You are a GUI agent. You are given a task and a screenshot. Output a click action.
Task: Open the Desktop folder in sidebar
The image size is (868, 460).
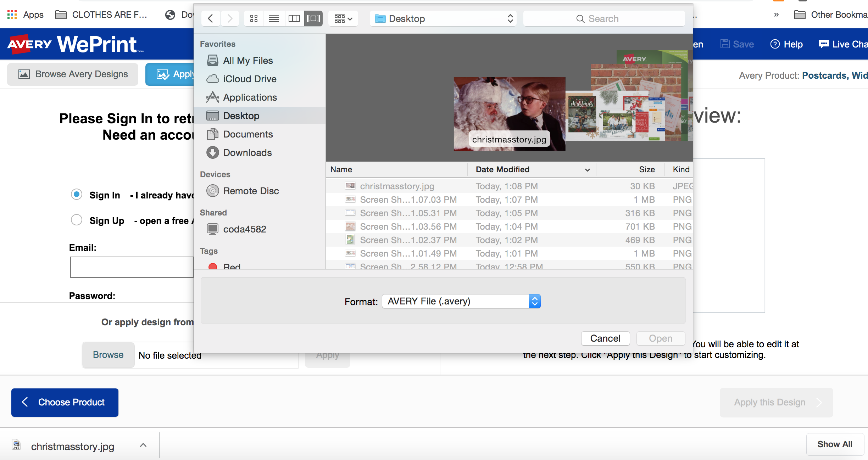pos(241,115)
